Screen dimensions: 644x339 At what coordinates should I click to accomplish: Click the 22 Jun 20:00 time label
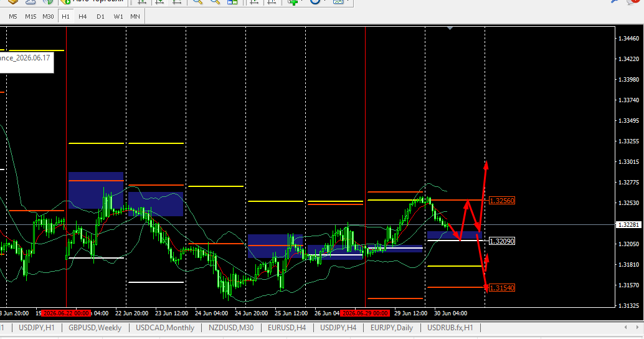pos(132,313)
